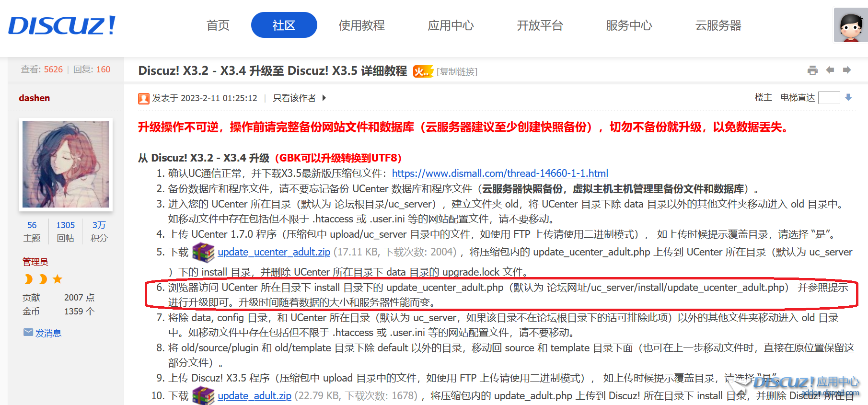Open the 首页 nav item

(218, 25)
